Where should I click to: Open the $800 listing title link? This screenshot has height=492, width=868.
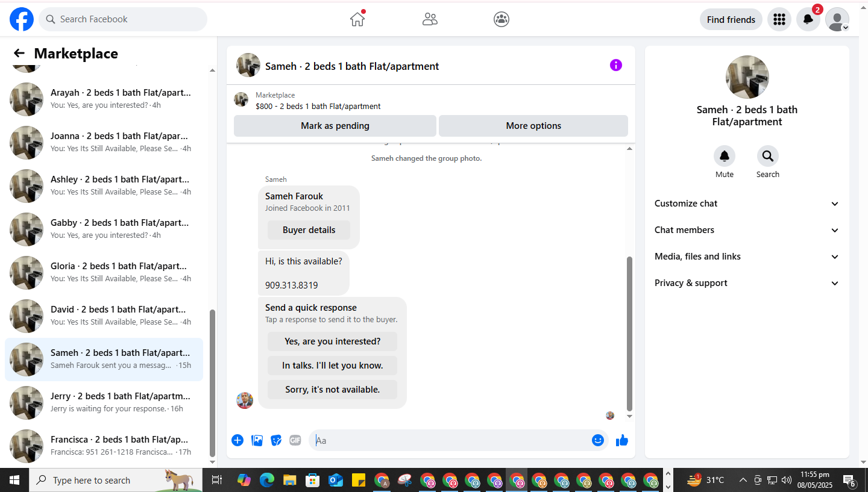click(x=318, y=106)
